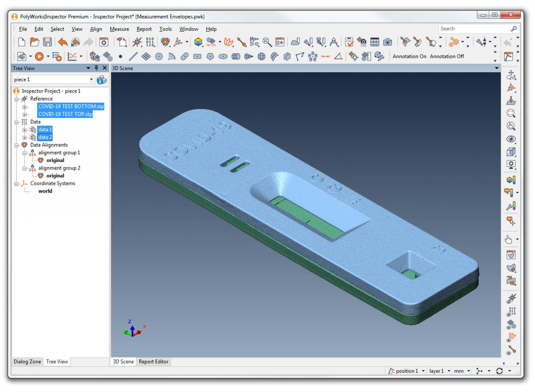The height and width of the screenshot is (392, 535).
Task: Switch to the Dialog Zone tab
Action: (x=27, y=362)
